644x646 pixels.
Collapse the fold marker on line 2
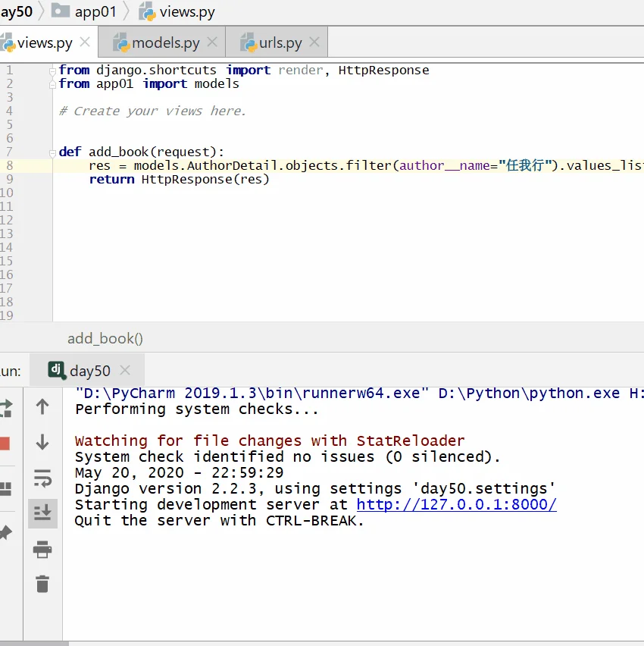pyautogui.click(x=52, y=85)
